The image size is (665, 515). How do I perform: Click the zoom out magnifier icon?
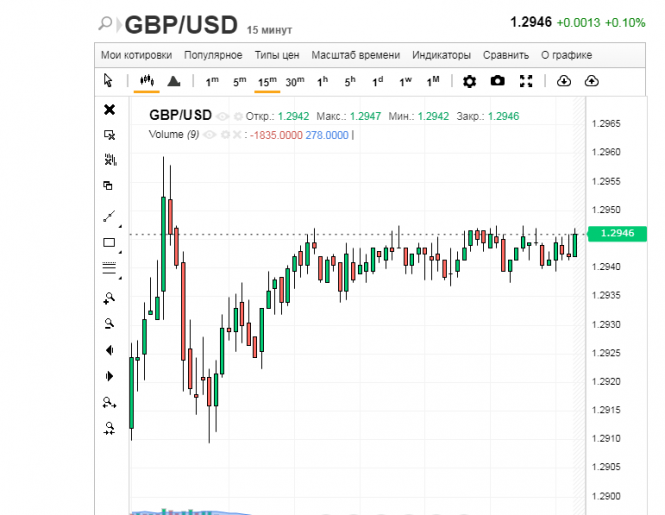point(109,324)
